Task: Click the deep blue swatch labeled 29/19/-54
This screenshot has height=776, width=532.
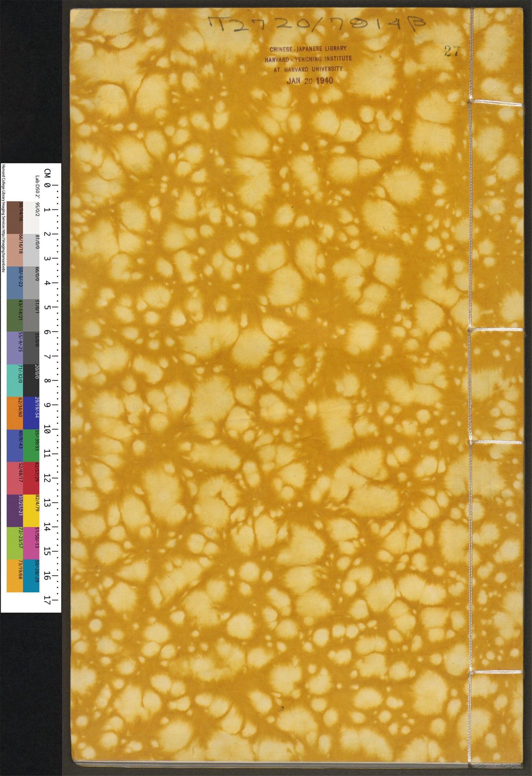Action: (31, 413)
